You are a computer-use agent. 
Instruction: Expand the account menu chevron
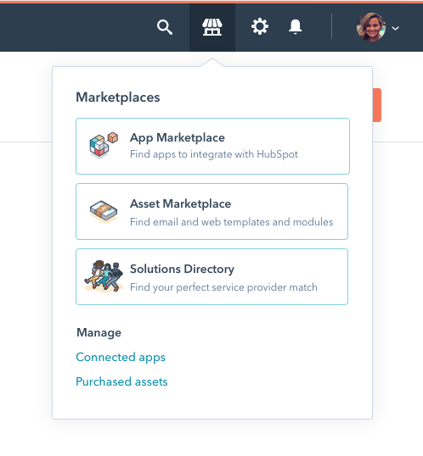coord(395,28)
